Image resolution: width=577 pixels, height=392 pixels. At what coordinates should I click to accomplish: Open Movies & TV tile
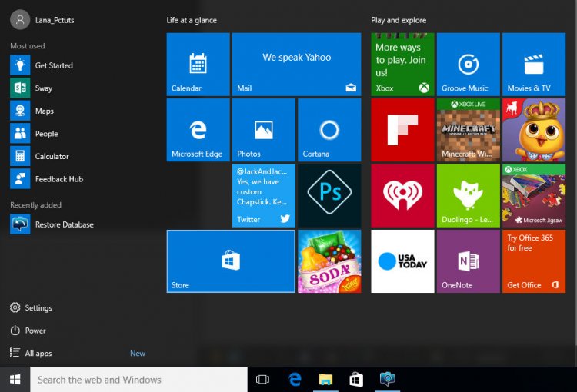(x=534, y=65)
